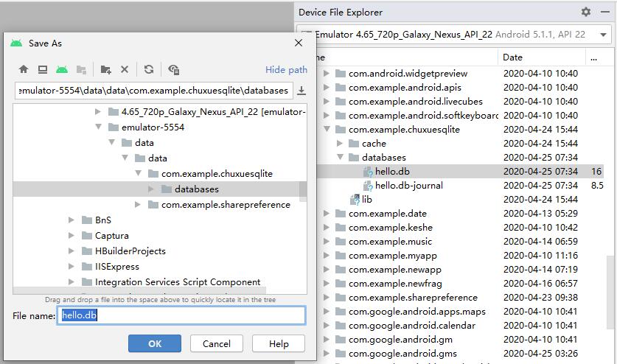Click the Help button
617x364 pixels.
[x=279, y=343]
